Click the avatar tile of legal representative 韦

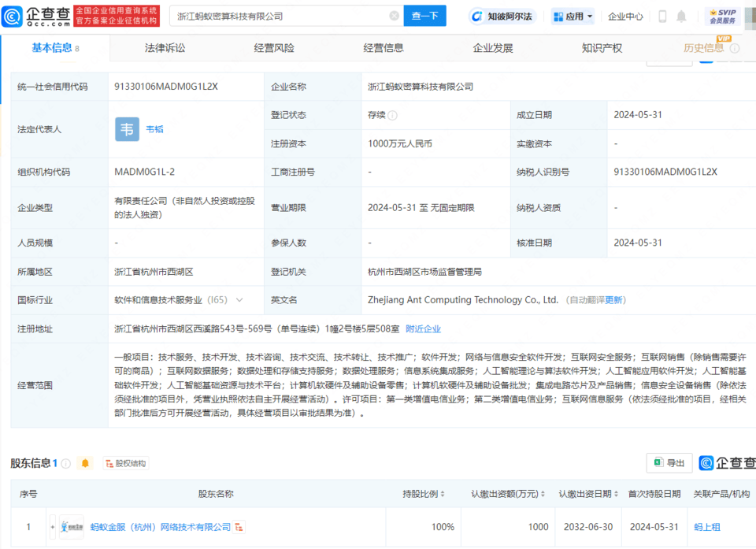click(x=128, y=129)
